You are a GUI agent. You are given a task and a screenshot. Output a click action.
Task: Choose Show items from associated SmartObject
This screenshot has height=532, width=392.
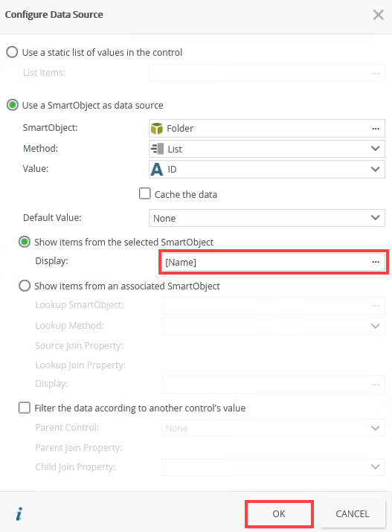[x=25, y=286]
